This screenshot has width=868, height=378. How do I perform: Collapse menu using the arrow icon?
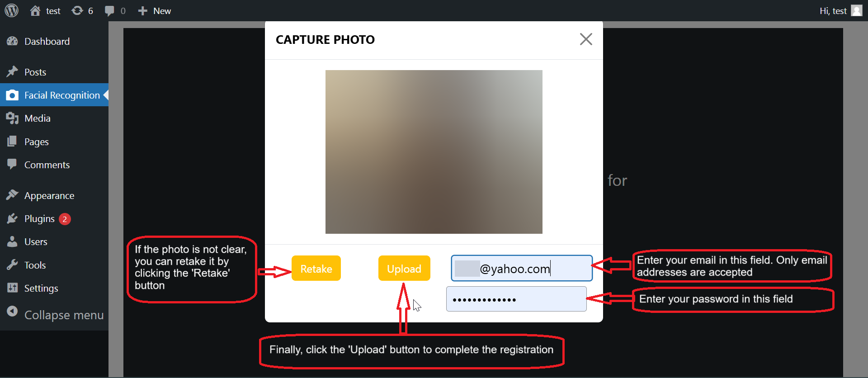coord(12,312)
